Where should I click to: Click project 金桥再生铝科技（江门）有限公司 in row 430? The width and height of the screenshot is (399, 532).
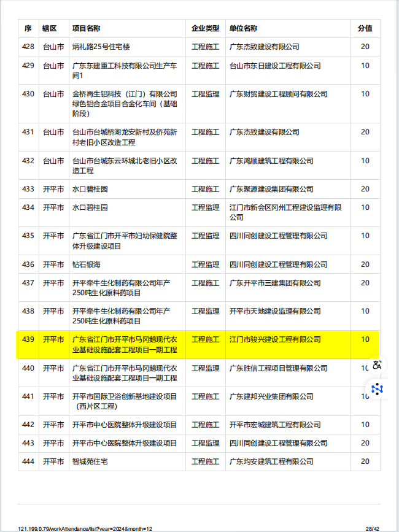pyautogui.click(x=125, y=104)
